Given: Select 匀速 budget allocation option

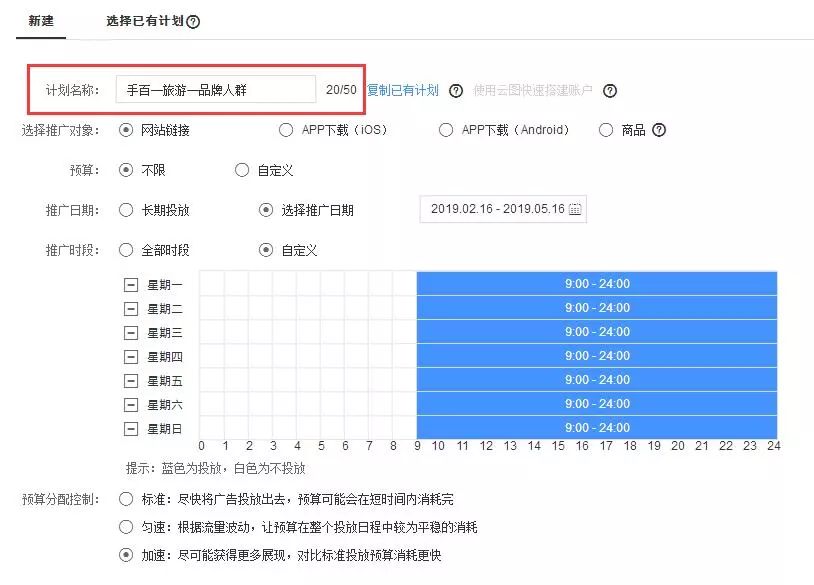Looking at the screenshot, I should (126, 527).
